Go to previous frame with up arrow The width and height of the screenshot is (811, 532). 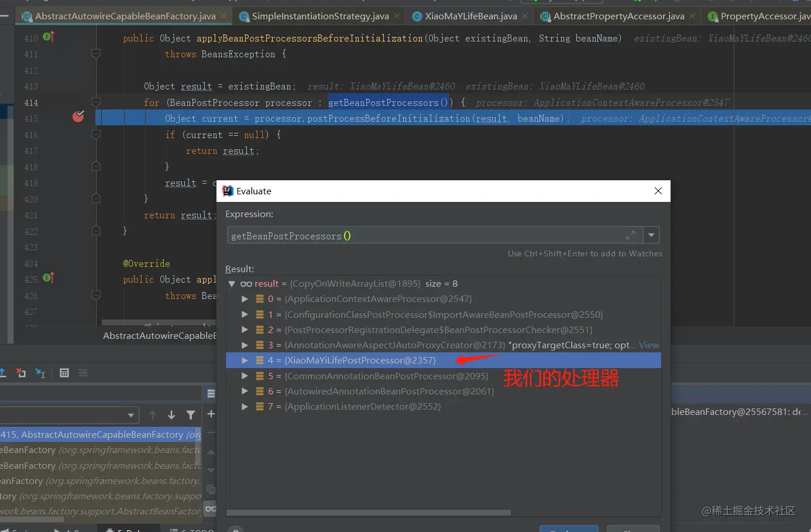tap(153, 415)
